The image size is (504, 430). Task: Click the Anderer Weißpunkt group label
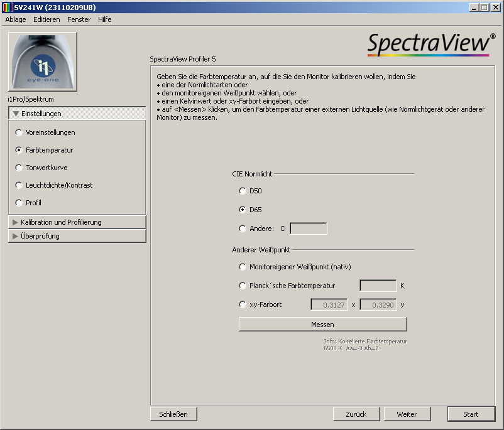pyautogui.click(x=261, y=250)
